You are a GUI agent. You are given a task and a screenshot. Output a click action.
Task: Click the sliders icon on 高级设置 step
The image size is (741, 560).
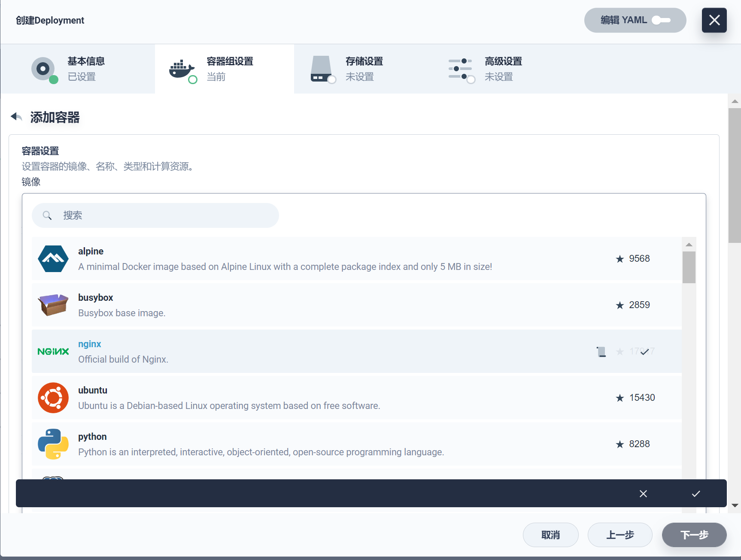coord(460,69)
